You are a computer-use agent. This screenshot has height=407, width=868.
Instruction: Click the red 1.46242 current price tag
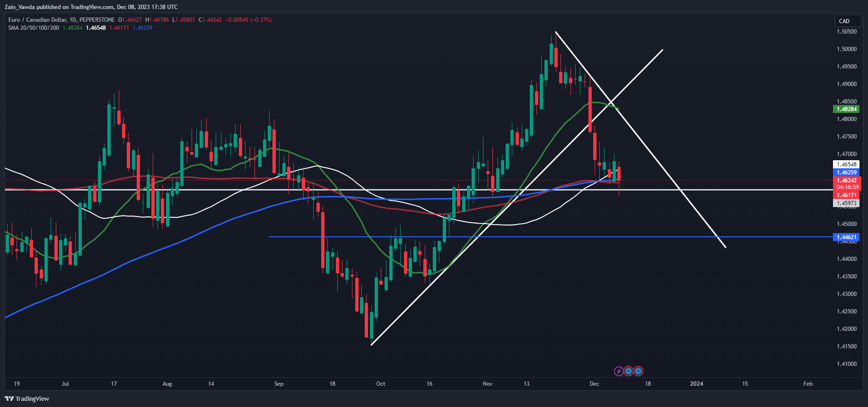[846, 181]
